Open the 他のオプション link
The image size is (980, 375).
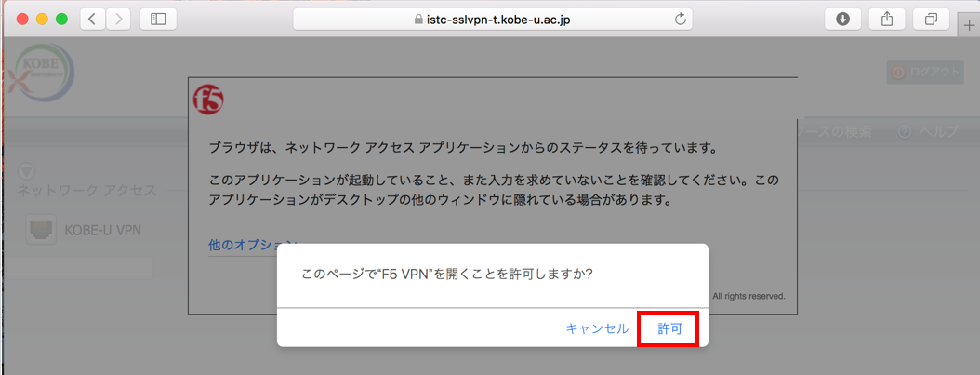coord(253,246)
